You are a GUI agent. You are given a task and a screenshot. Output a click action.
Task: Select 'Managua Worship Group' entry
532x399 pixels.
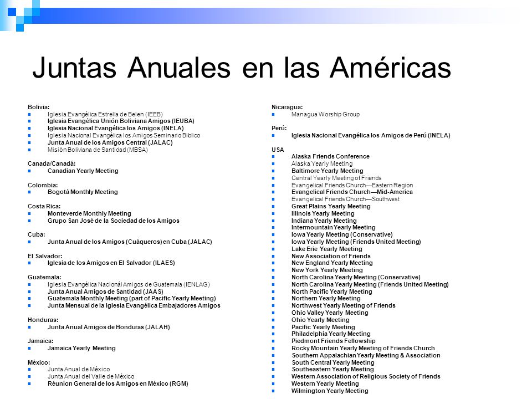[325, 114]
